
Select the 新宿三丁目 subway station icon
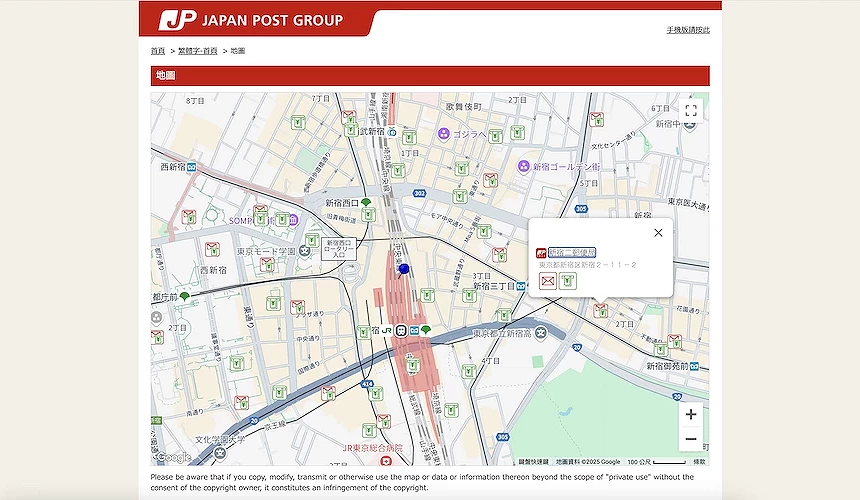pyautogui.click(x=520, y=286)
